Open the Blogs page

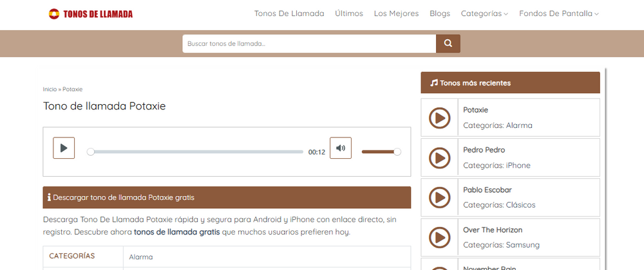pyautogui.click(x=440, y=14)
